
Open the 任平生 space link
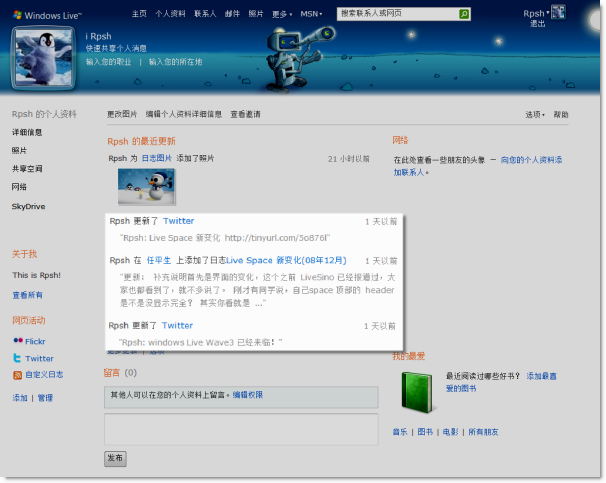(158, 260)
